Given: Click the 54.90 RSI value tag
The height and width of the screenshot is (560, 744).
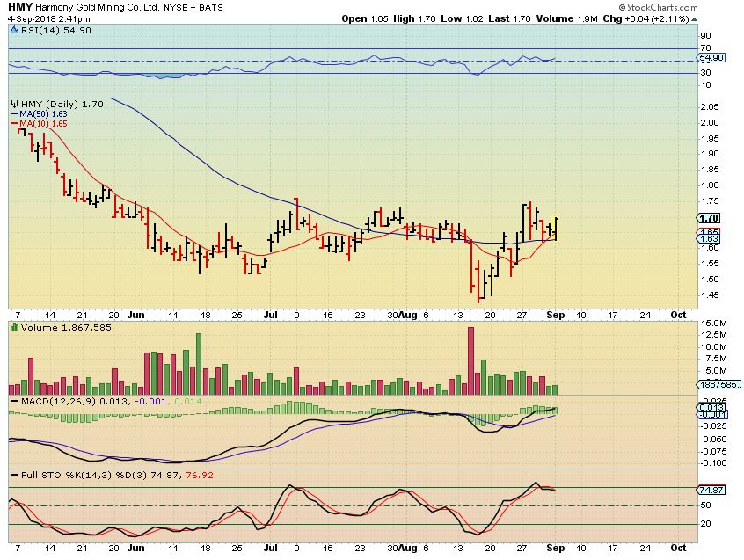Looking at the screenshot, I should pos(711,58).
